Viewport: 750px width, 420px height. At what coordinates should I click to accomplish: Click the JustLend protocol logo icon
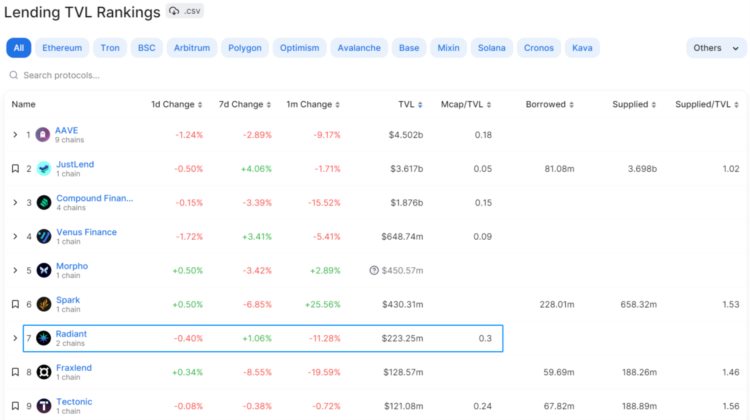click(x=43, y=169)
